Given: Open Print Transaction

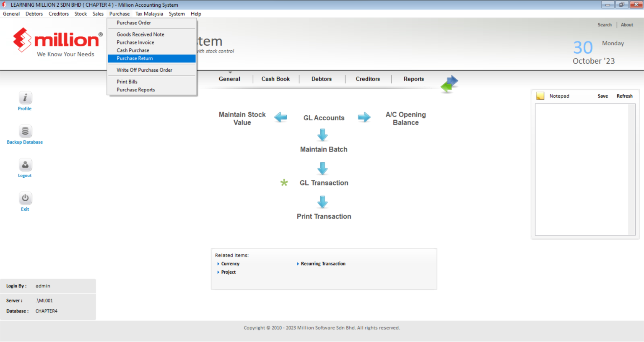Looking at the screenshot, I should click(x=324, y=216).
